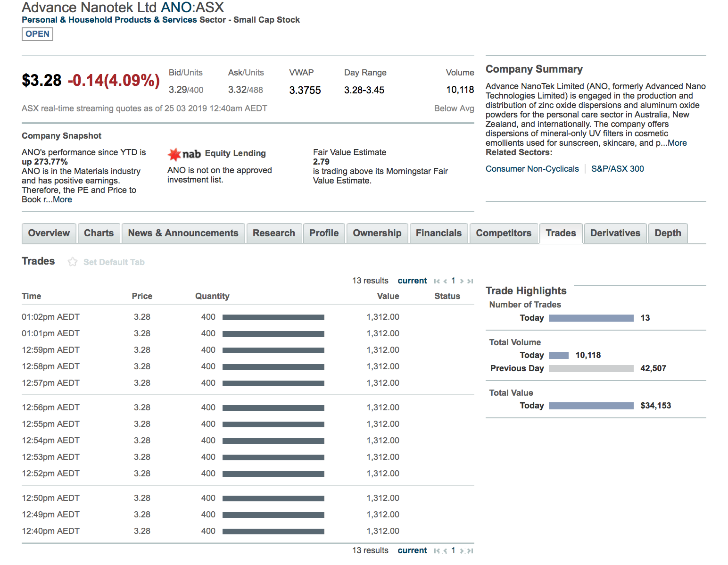The height and width of the screenshot is (565, 728).
Task: Click previous page arrow in bottom pagination
Action: pyautogui.click(x=445, y=551)
